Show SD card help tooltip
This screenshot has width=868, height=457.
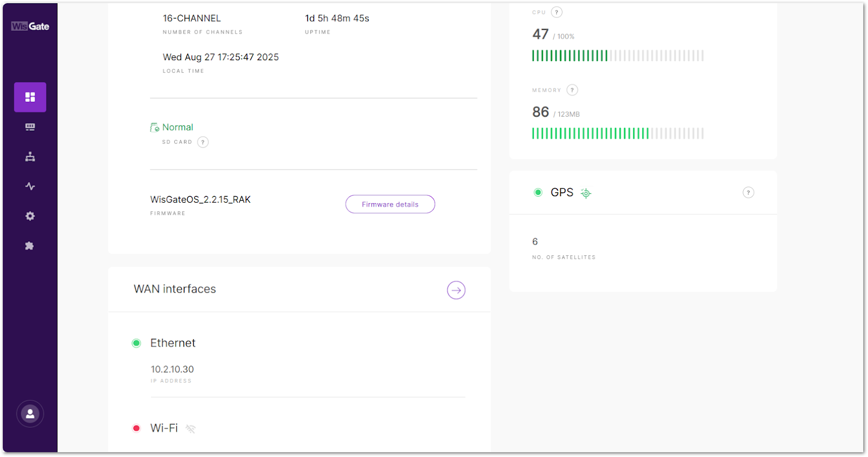[203, 142]
